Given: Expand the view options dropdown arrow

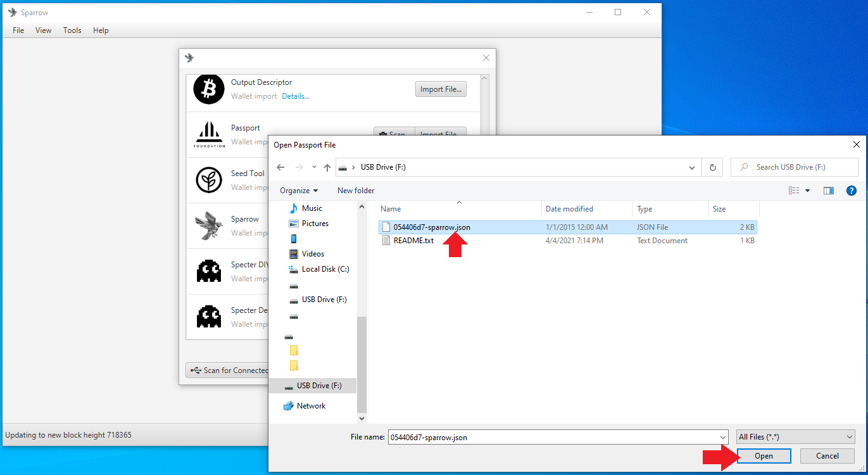Looking at the screenshot, I should coord(807,191).
